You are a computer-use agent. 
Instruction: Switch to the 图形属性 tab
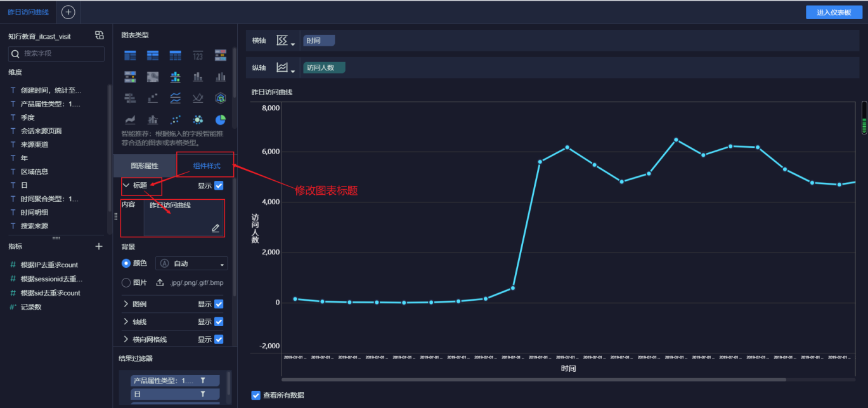(145, 166)
